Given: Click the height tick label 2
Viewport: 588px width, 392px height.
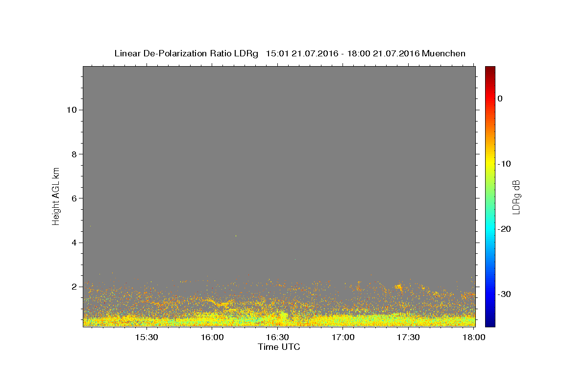Looking at the screenshot, I should pyautogui.click(x=73, y=287).
